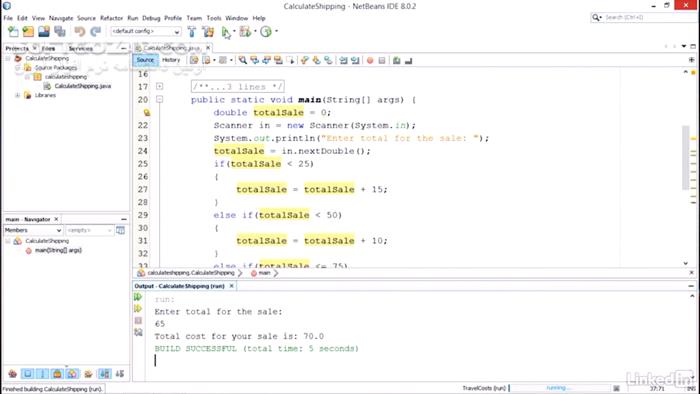700x394 pixels.
Task: Click the Undo arrow icon
Action: [x=79, y=31]
